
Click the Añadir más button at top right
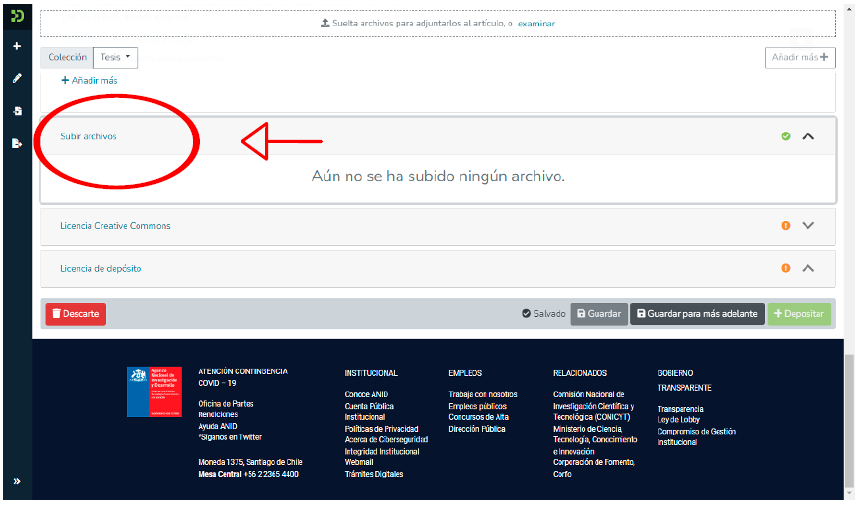tap(800, 57)
